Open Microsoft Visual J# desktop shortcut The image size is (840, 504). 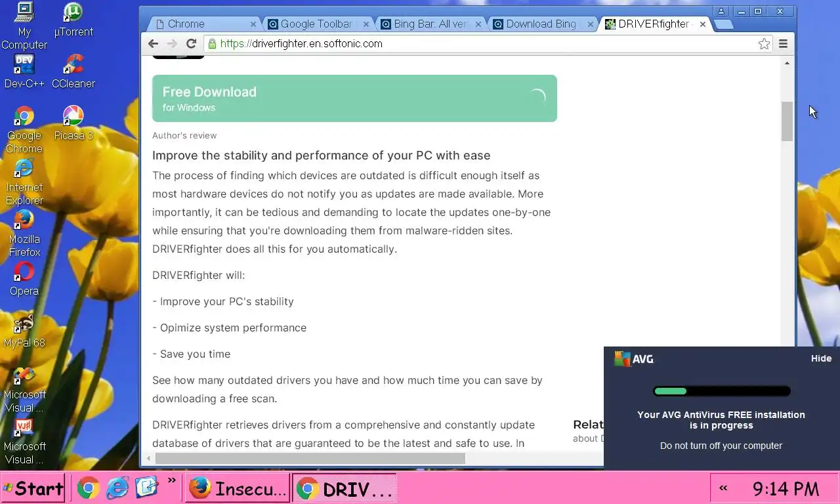[x=24, y=441]
